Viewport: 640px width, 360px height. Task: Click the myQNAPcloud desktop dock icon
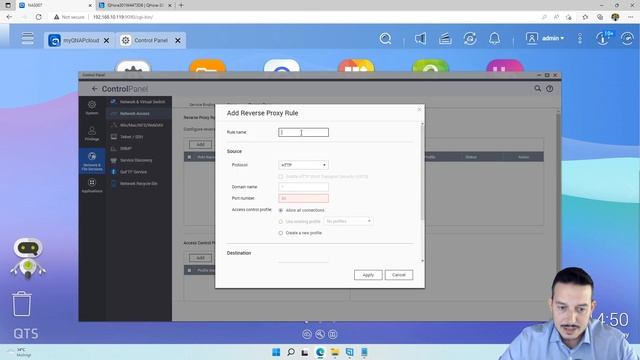pos(307,334)
